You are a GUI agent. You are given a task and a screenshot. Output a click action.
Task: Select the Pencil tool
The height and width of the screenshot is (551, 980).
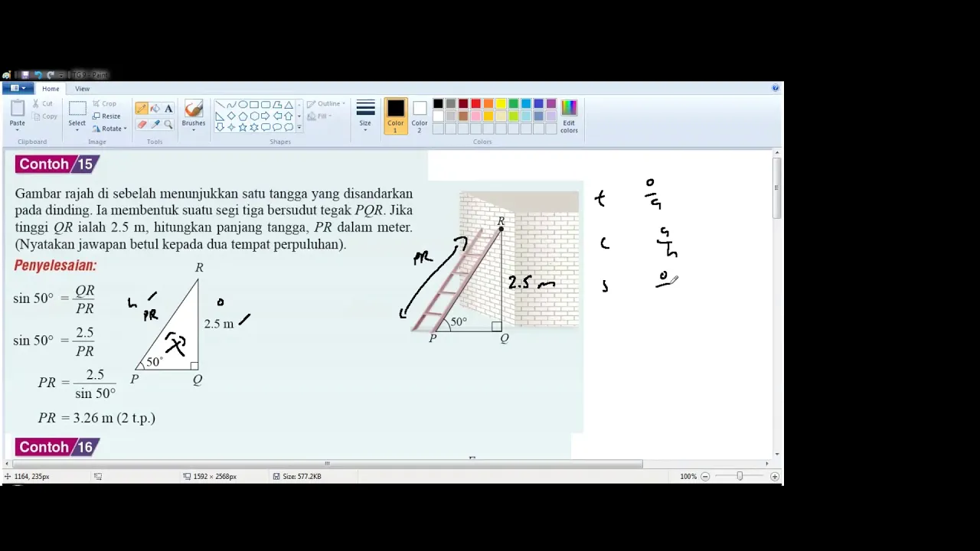(x=142, y=108)
